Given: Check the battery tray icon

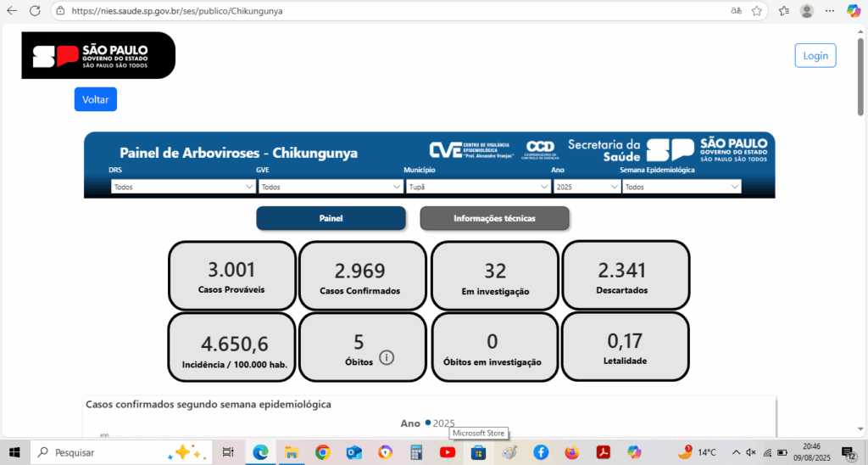Looking at the screenshot, I should (x=782, y=452).
